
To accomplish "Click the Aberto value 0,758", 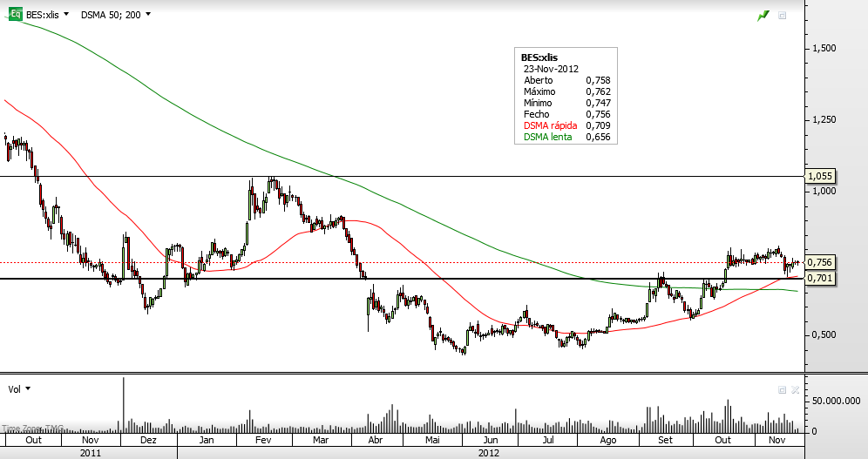I will pos(598,80).
